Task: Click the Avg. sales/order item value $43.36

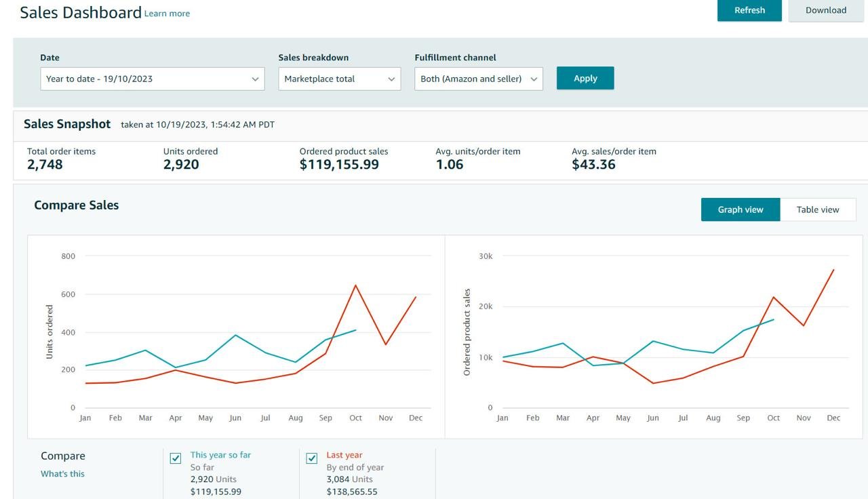Action: coord(593,165)
